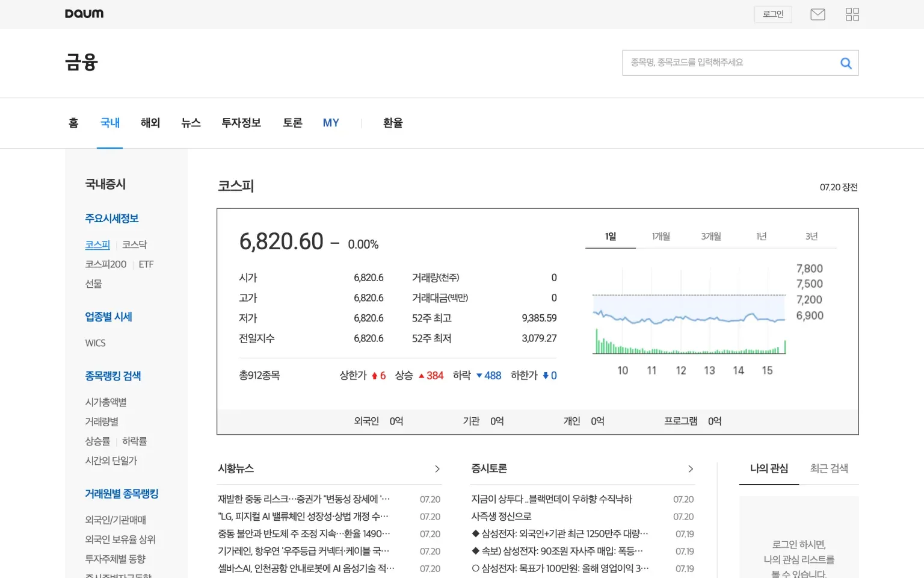Screen dimensions: 924x578
Task: Open news article starting 셀바스AI, 인천공항
Action: click(306, 568)
